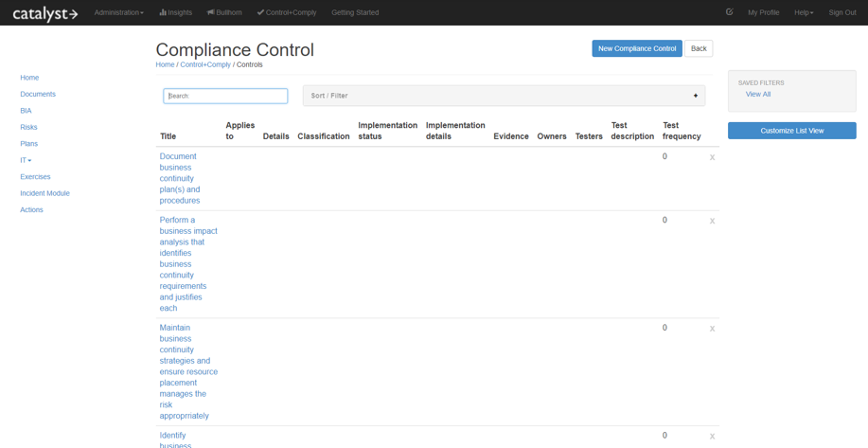Open View All saved filters link
Viewport: 868px width, 448px height.
(x=758, y=94)
